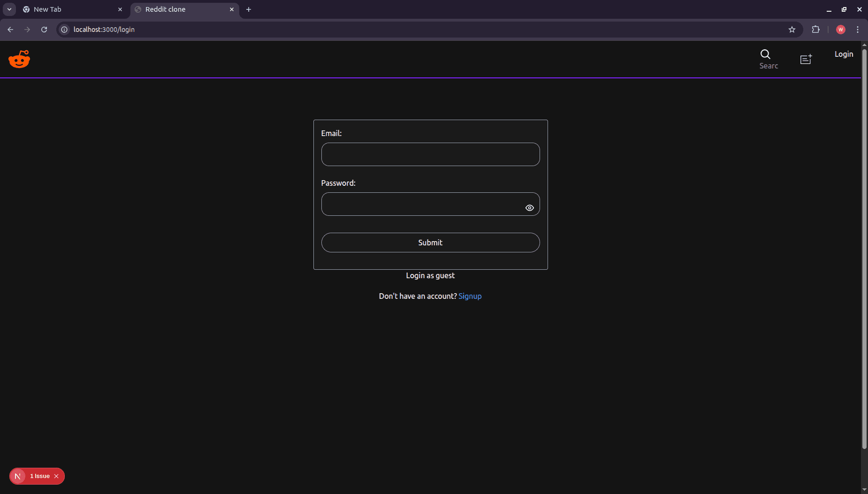Dismiss the 1 Issue indicator
The width and height of the screenshot is (868, 494).
click(x=56, y=476)
